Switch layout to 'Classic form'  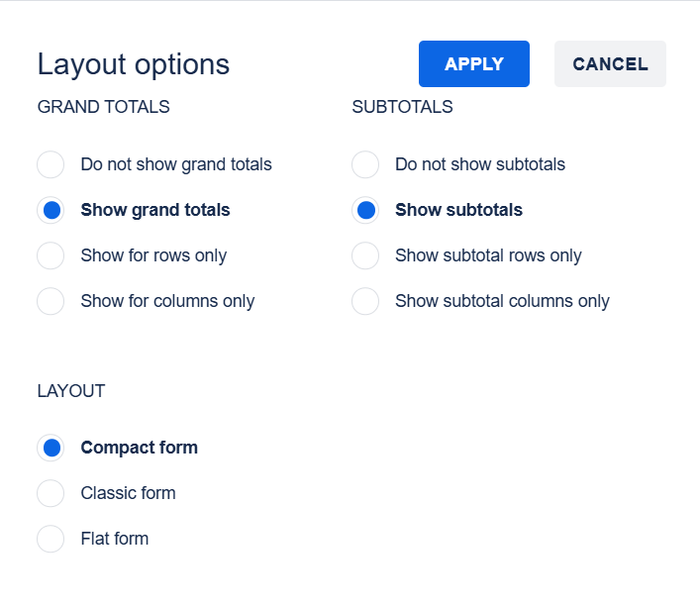point(50,493)
